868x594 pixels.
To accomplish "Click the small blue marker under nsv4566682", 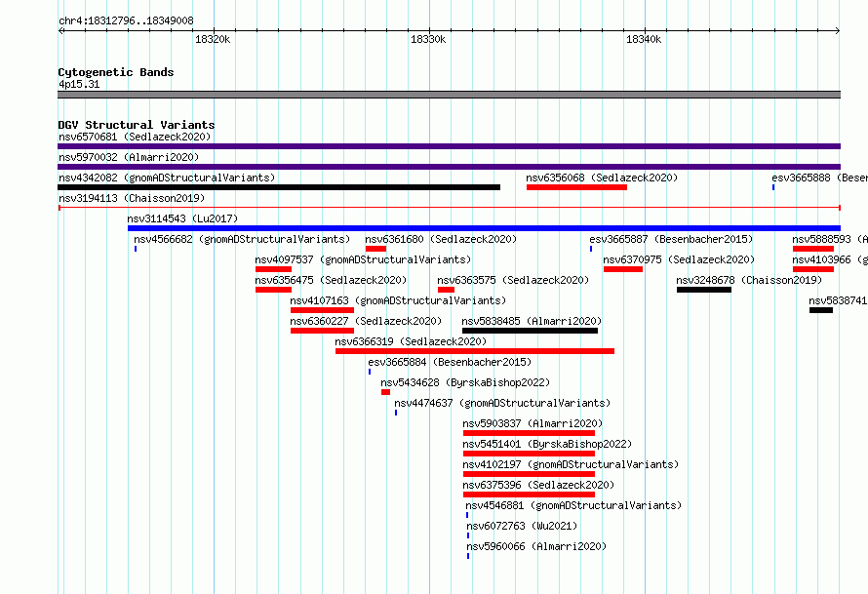I will pyautogui.click(x=136, y=249).
